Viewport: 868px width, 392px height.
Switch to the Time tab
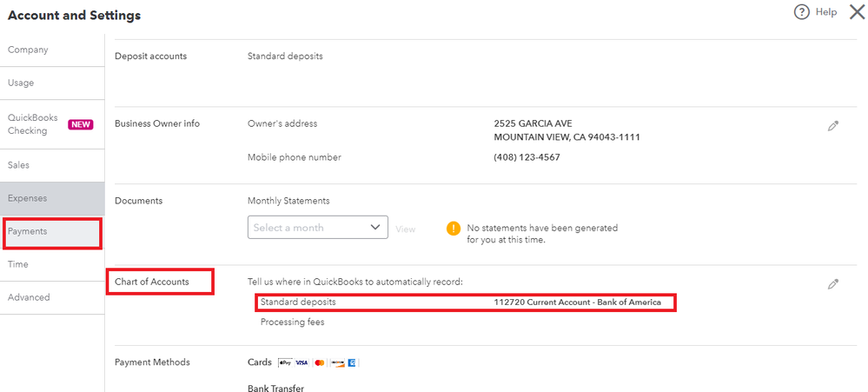pos(18,264)
